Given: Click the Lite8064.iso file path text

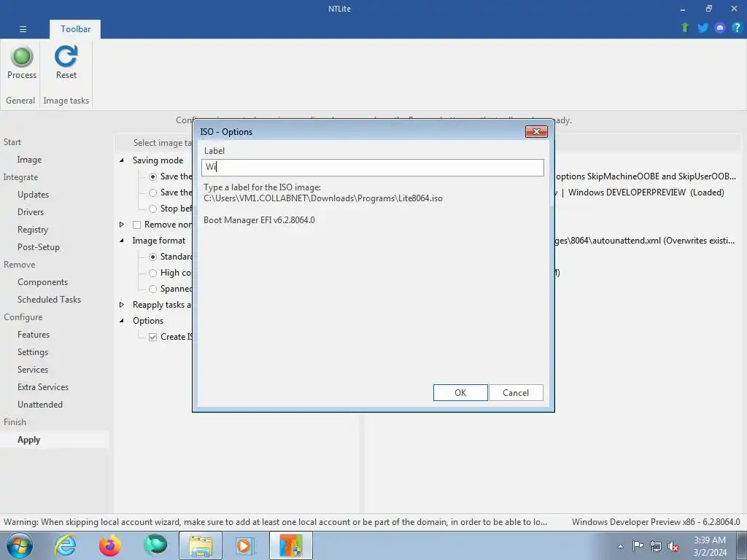Looking at the screenshot, I should pyautogui.click(x=323, y=198).
